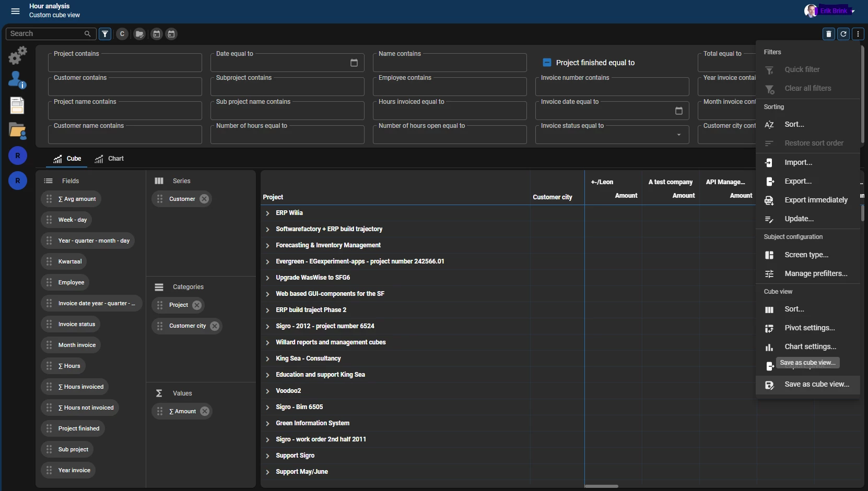
Task: Switch to the Chart tab
Action: (x=109, y=159)
